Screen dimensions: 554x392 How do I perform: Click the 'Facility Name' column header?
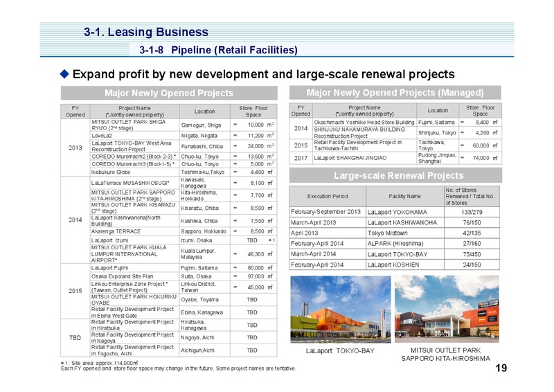(405, 196)
